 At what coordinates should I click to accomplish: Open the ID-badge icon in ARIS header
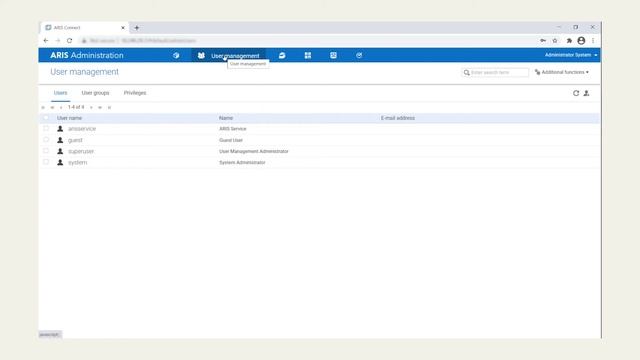(333, 56)
